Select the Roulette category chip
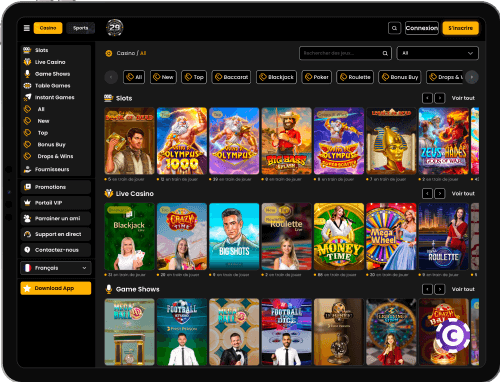This screenshot has width=500, height=382. coord(355,77)
